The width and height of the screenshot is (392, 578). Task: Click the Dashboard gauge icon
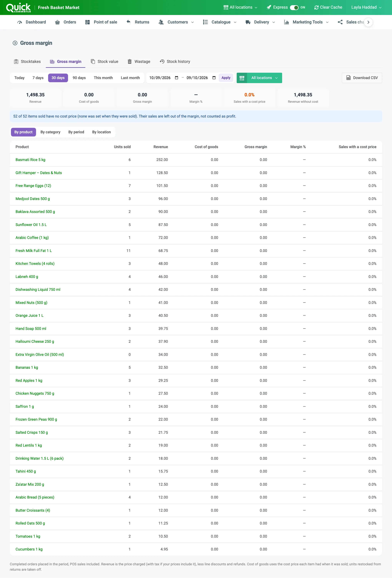click(x=19, y=22)
